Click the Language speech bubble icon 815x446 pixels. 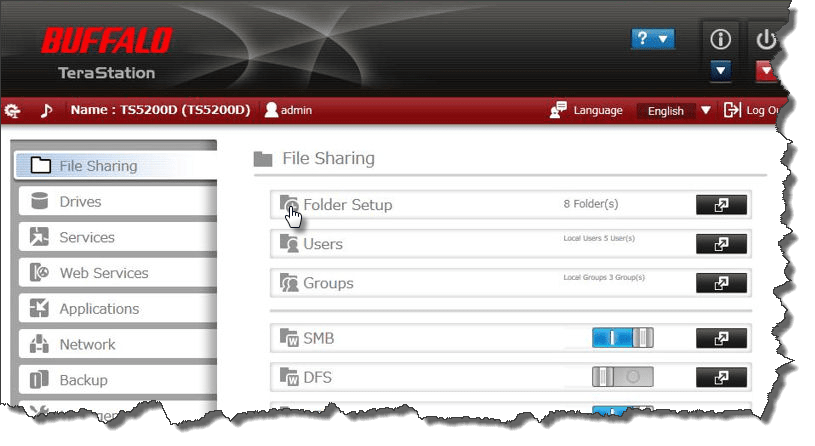pos(558,110)
